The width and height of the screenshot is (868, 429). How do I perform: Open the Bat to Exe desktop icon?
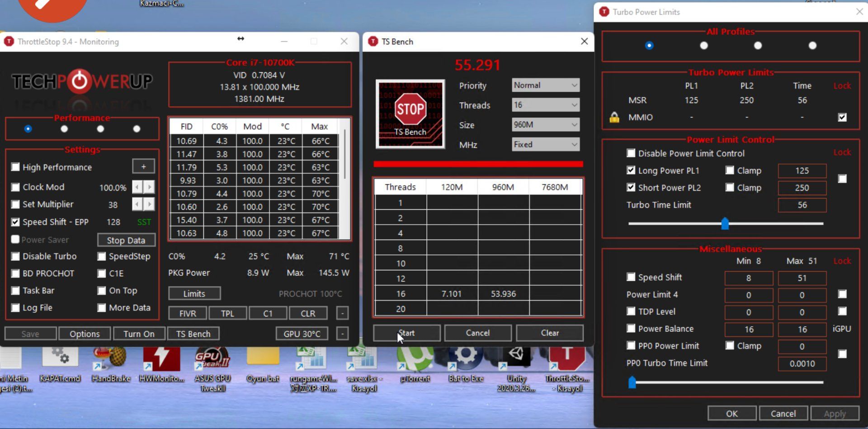pyautogui.click(x=466, y=364)
